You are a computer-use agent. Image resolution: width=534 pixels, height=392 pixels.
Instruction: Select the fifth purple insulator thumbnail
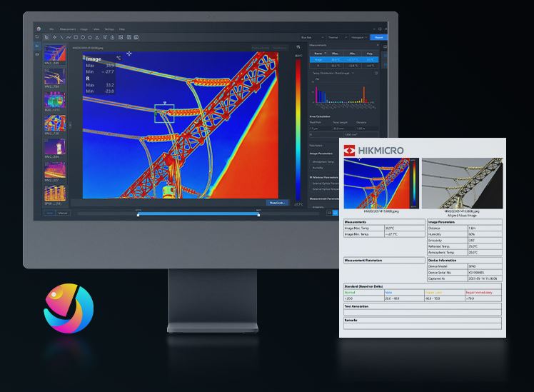tap(55, 147)
